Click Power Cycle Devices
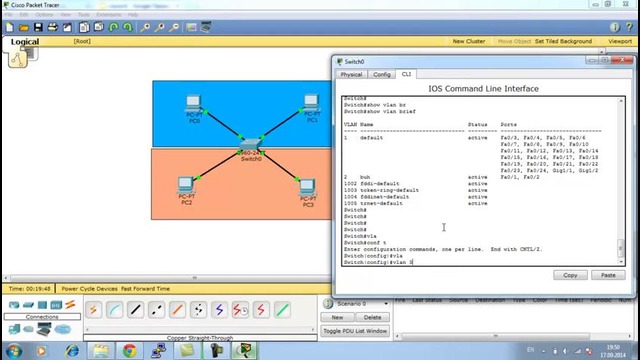This screenshot has height=360, width=640. coord(89,289)
